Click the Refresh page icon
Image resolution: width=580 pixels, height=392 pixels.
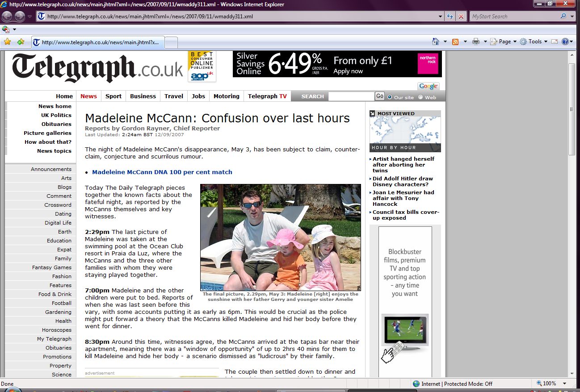(x=450, y=17)
